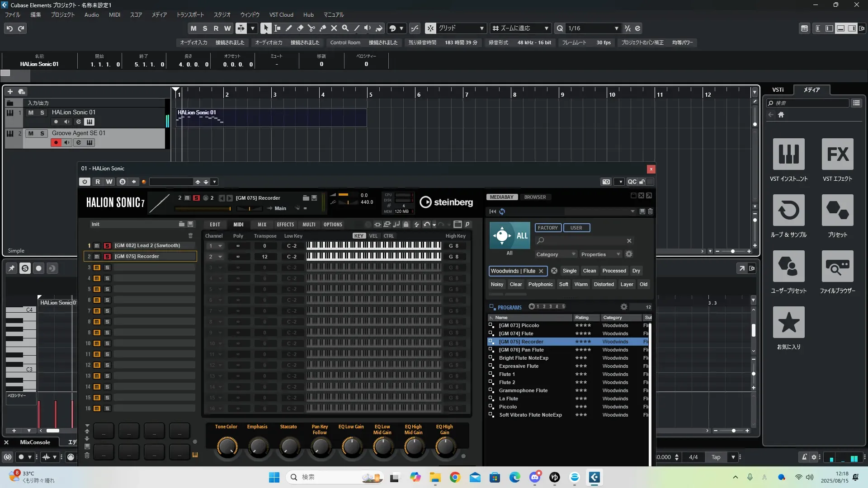Switch to the BROWSER tab in HALion
Screen dimensions: 868x488
(535, 197)
